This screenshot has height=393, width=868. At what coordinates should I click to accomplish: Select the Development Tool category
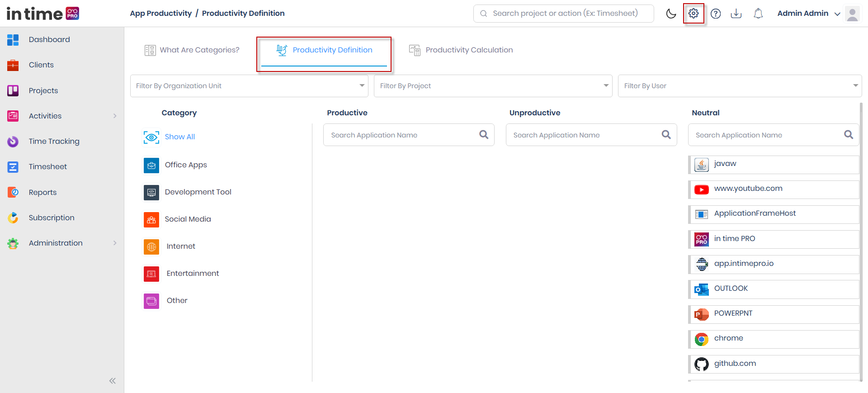(x=198, y=192)
